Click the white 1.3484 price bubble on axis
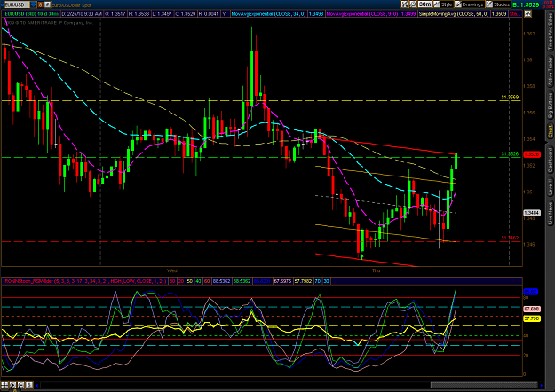This screenshot has height=392, width=555. click(x=532, y=213)
